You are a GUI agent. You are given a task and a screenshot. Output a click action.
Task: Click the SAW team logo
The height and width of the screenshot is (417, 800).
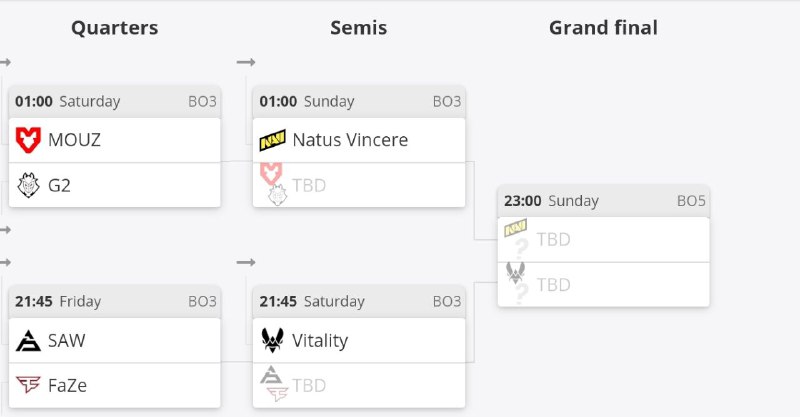coord(28,340)
